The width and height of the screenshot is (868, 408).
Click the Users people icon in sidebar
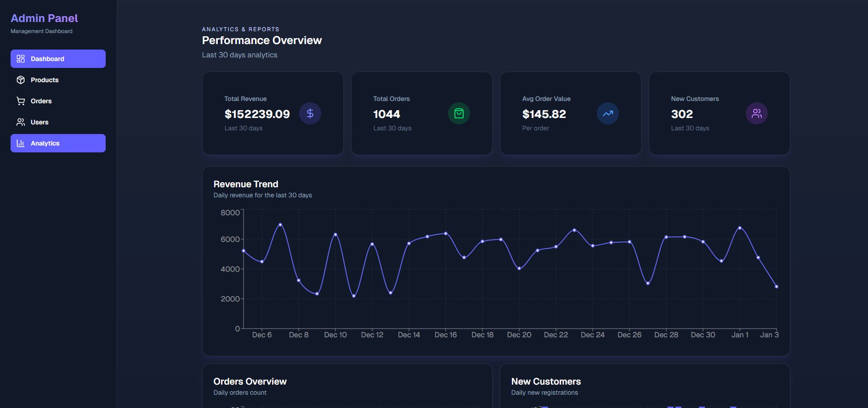tap(21, 122)
